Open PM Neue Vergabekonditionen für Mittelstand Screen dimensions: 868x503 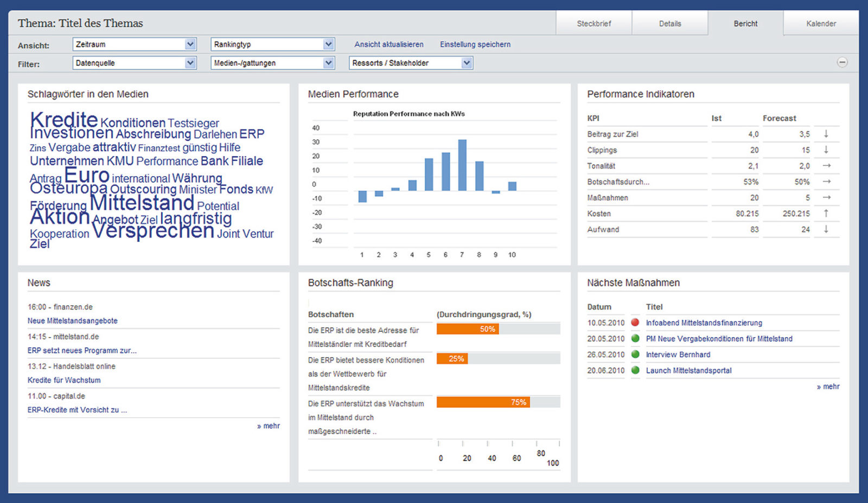pos(719,339)
